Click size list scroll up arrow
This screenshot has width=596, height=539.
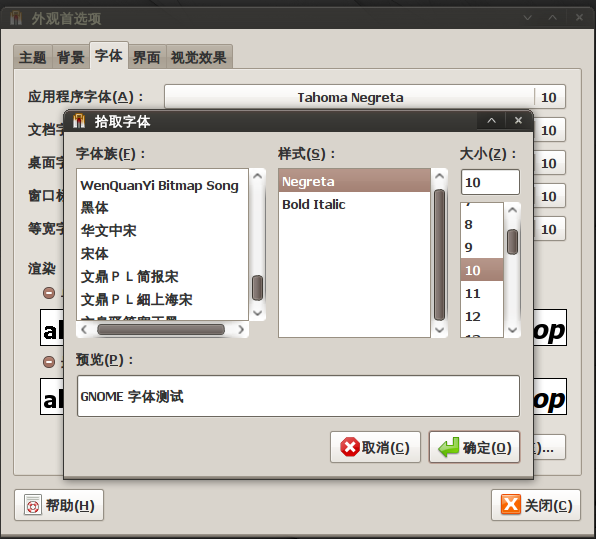click(512, 209)
